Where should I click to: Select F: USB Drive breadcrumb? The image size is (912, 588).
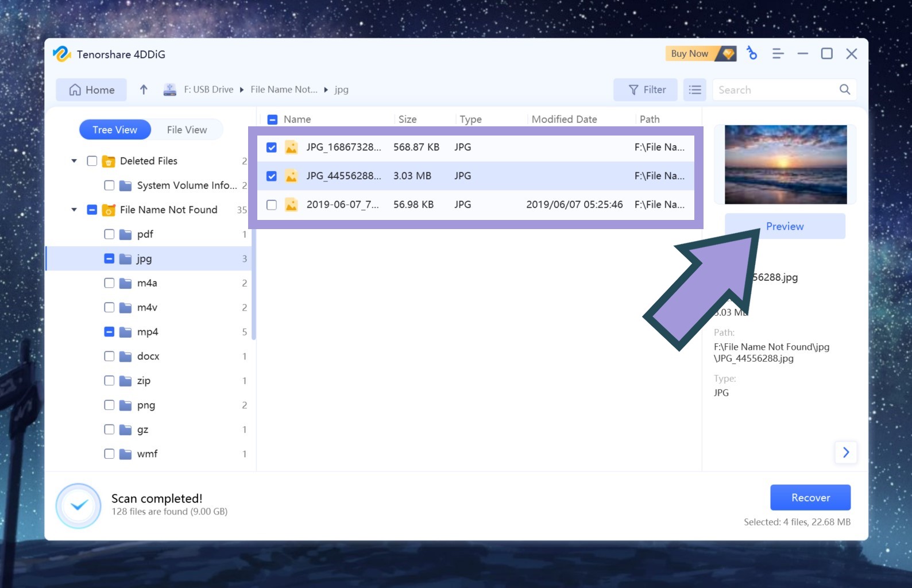208,90
